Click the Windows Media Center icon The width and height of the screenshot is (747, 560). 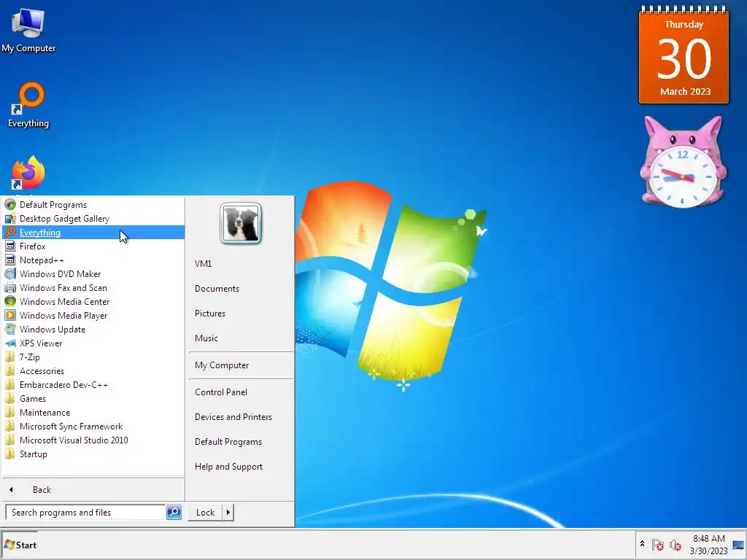tap(10, 301)
